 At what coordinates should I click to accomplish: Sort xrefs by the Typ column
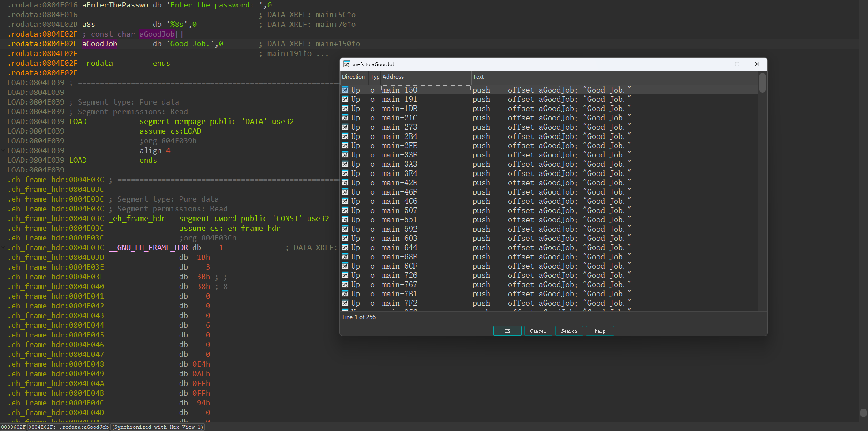point(375,77)
